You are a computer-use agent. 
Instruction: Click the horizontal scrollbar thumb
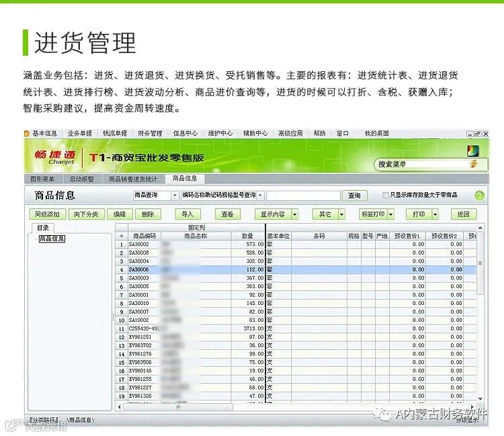(178, 406)
